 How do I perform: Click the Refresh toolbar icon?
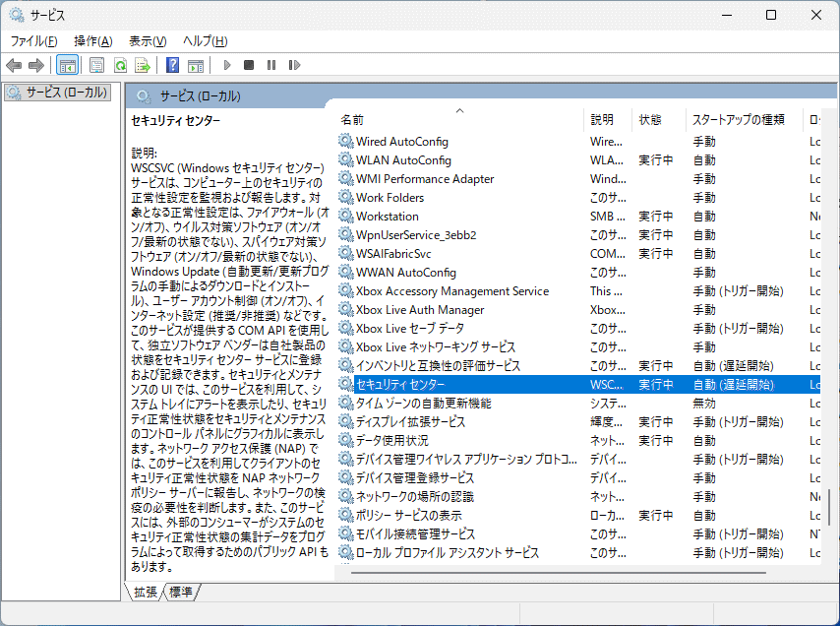tap(121, 65)
